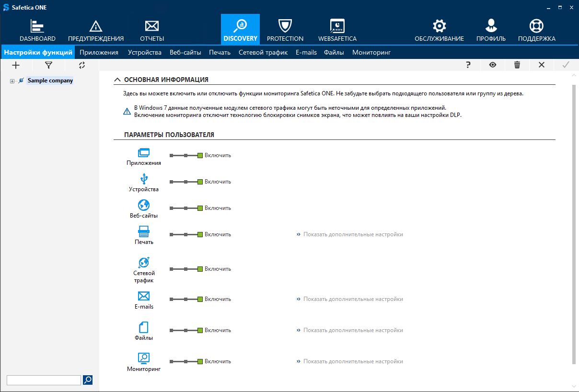Switch to the Protection shield module

click(285, 26)
